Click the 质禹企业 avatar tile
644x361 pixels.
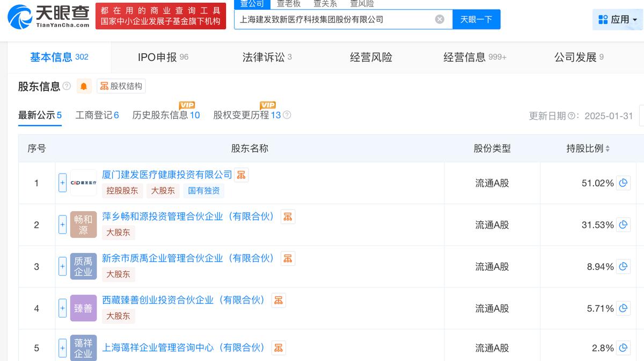[83, 266]
